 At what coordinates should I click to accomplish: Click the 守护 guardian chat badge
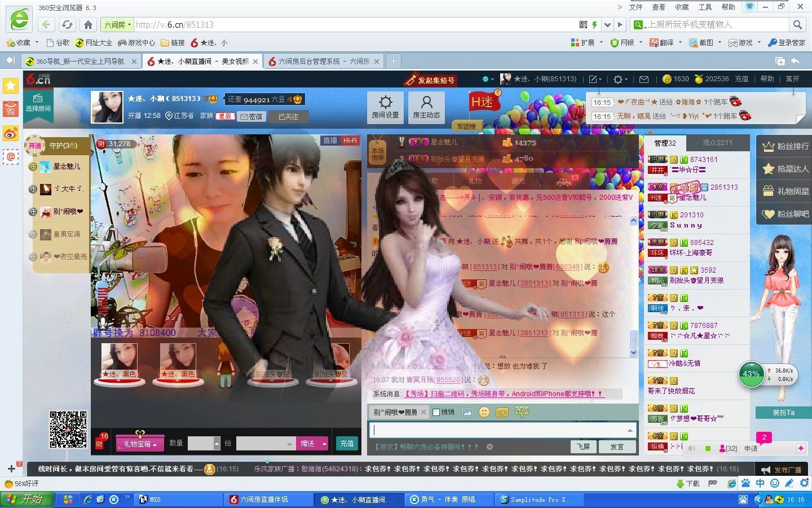[522, 411]
